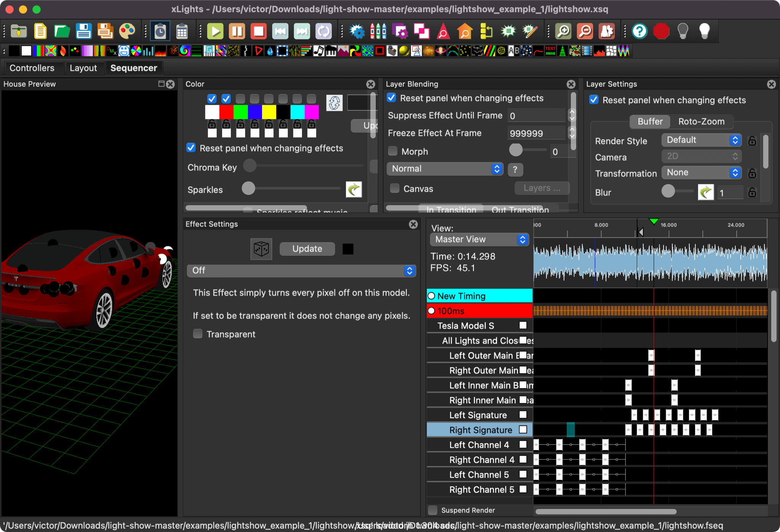
Task: Open the Transformation None dropdown
Action: [702, 173]
